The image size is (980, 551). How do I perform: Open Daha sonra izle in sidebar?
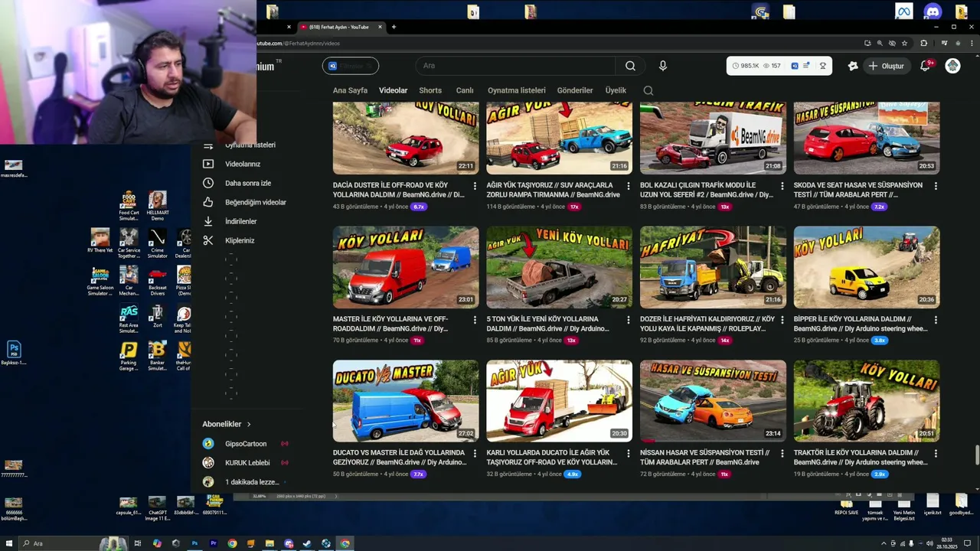(x=247, y=183)
